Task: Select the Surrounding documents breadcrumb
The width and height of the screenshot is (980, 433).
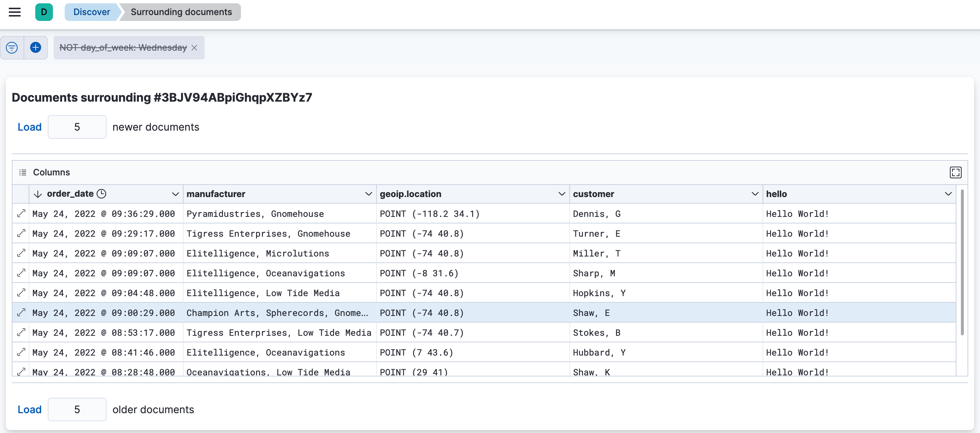Action: [x=181, y=12]
